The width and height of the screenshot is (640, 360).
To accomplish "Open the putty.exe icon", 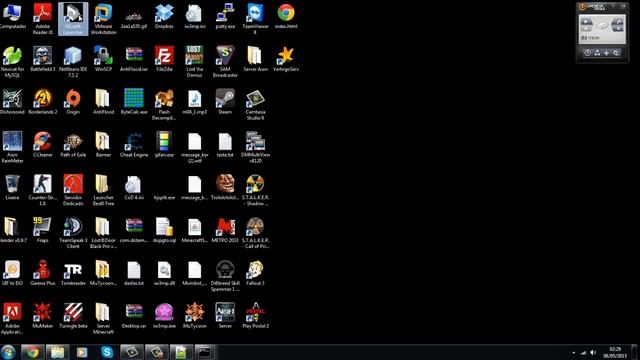I will (225, 16).
